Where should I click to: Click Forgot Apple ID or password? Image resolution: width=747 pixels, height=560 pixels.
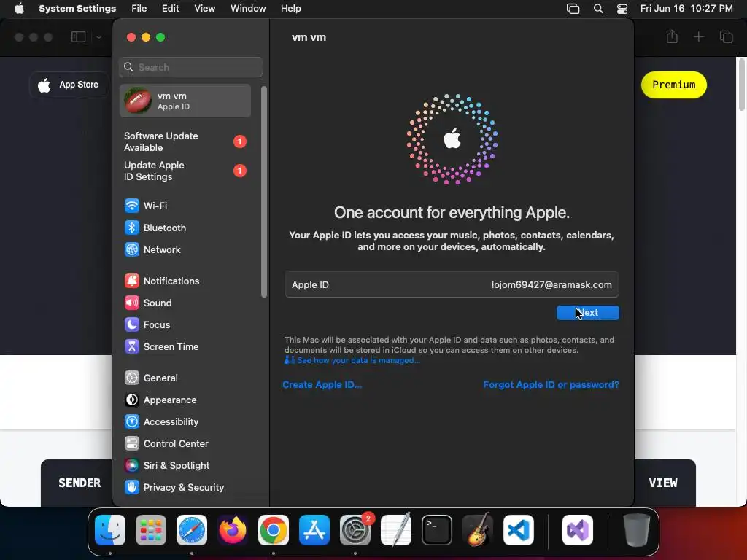(x=551, y=385)
